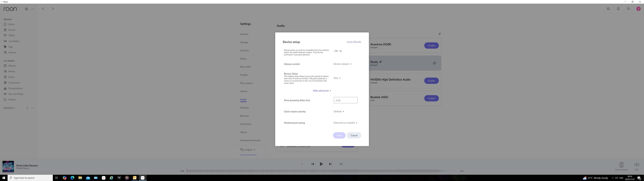
Task: Refresh the audio device list
Action: click(439, 34)
